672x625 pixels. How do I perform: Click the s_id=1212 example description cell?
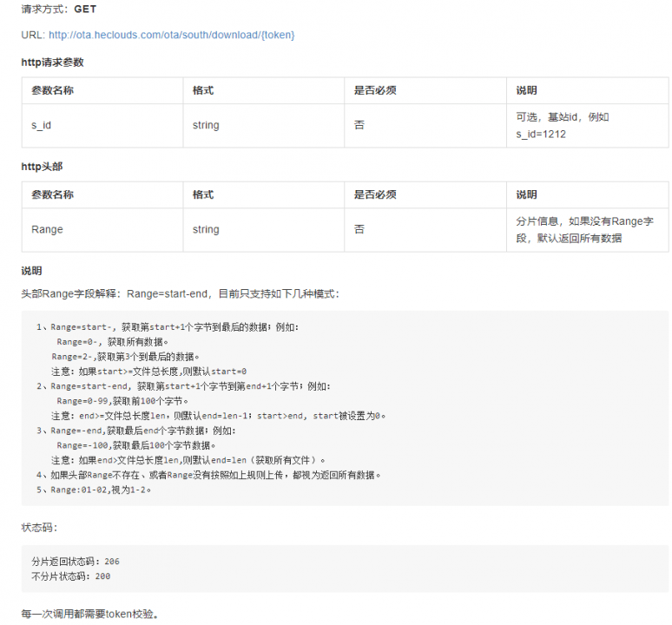[x=587, y=126]
